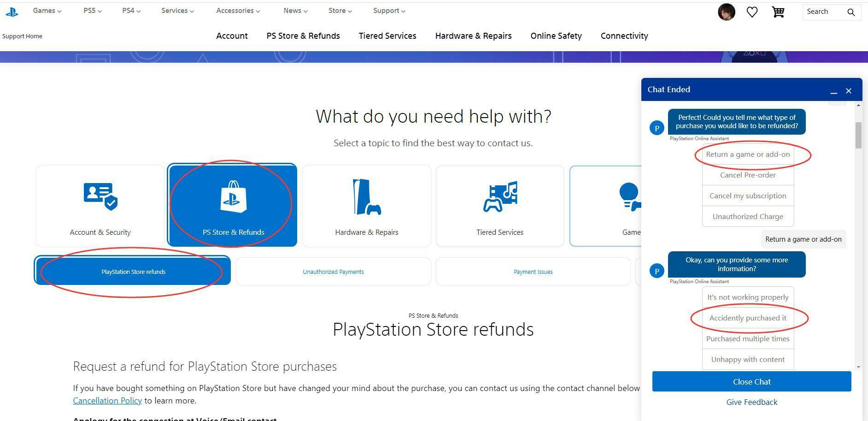Choose Unhappy with content option
The width and height of the screenshot is (868, 421).
tap(748, 360)
